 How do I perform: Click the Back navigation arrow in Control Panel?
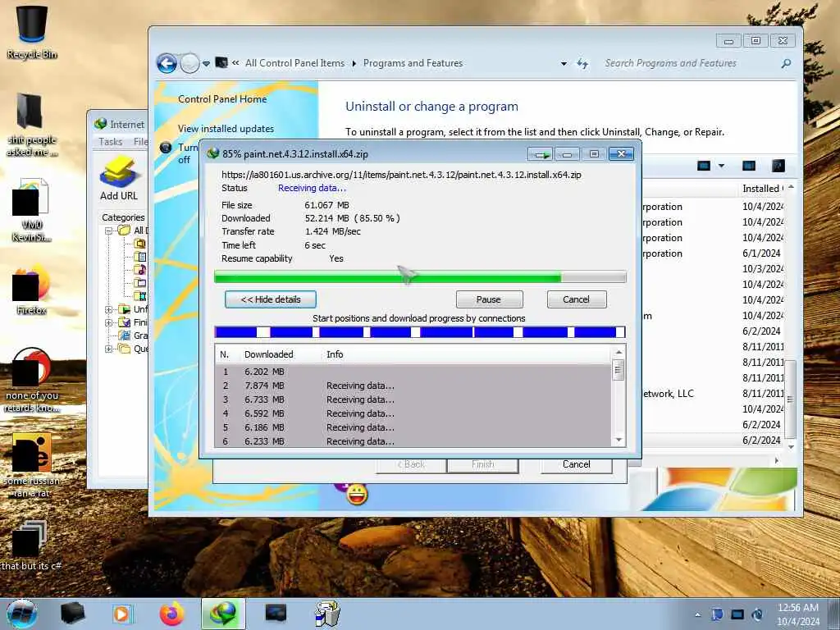[x=167, y=63]
